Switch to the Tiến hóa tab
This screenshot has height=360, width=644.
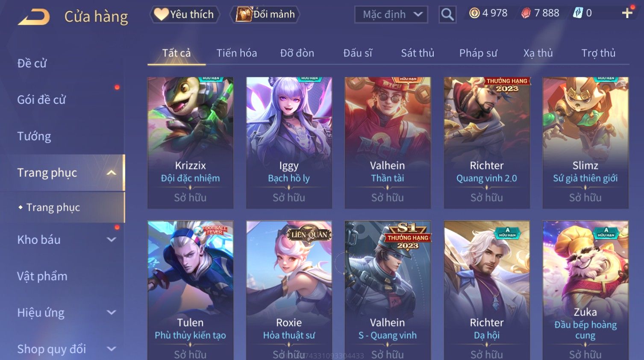coord(236,53)
